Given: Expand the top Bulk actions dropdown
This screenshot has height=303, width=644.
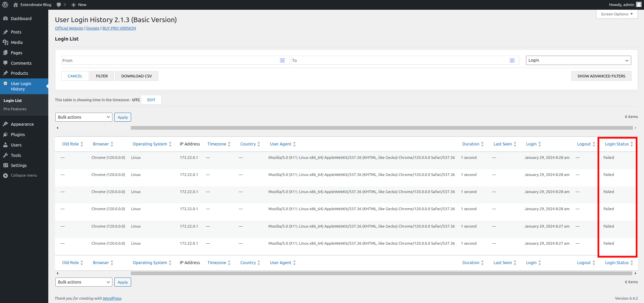Looking at the screenshot, I should tap(84, 117).
